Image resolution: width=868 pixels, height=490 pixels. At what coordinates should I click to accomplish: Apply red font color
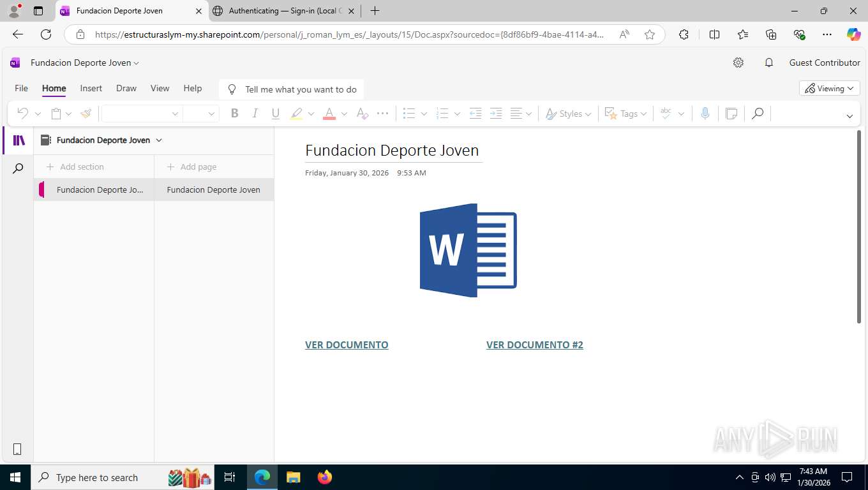click(329, 114)
